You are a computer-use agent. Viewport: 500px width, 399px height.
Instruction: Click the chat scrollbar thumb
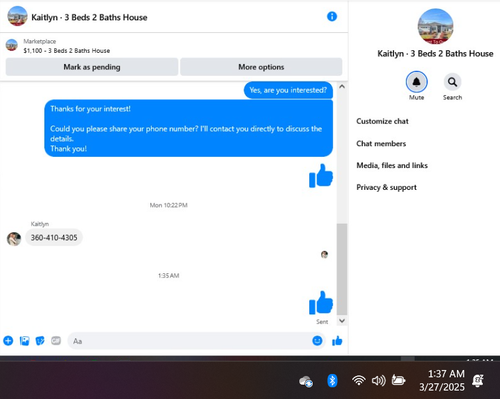[x=342, y=269]
